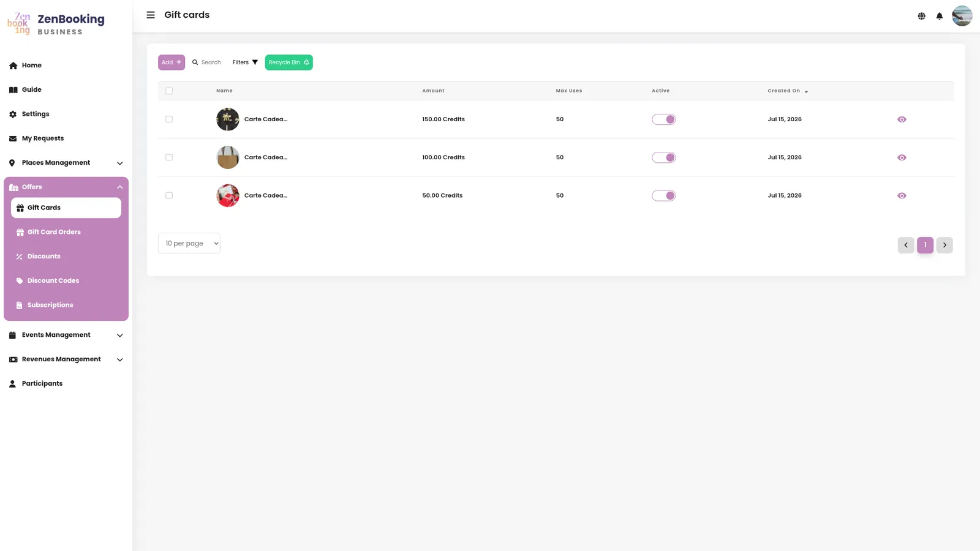Click thumbnail of 100.00 Credits card
Screen dimensions: 980x551
coord(228,157)
